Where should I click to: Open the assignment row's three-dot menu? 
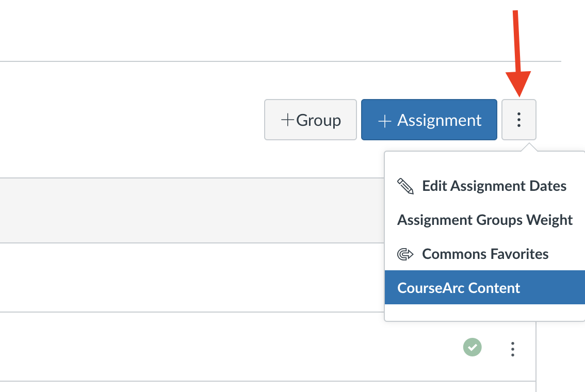pyautogui.click(x=512, y=349)
